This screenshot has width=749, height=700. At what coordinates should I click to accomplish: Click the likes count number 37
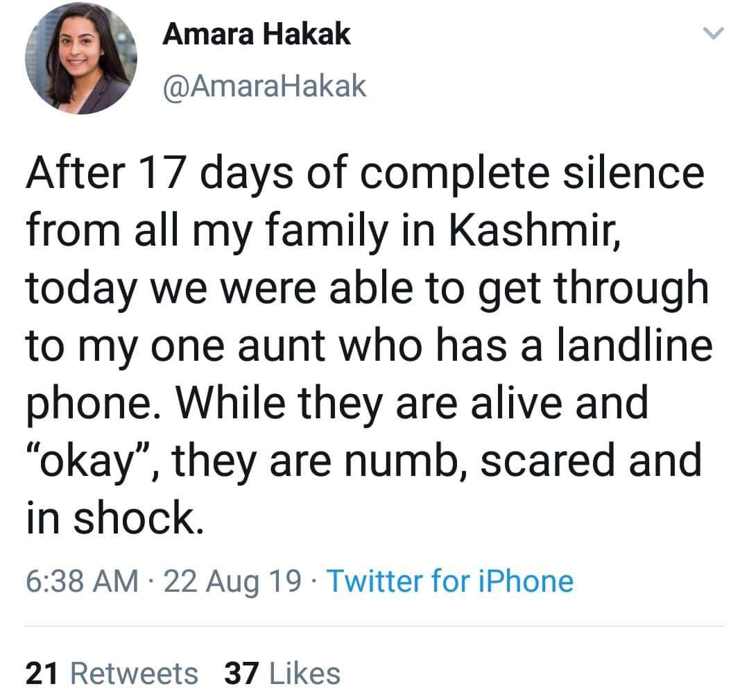coord(241,673)
